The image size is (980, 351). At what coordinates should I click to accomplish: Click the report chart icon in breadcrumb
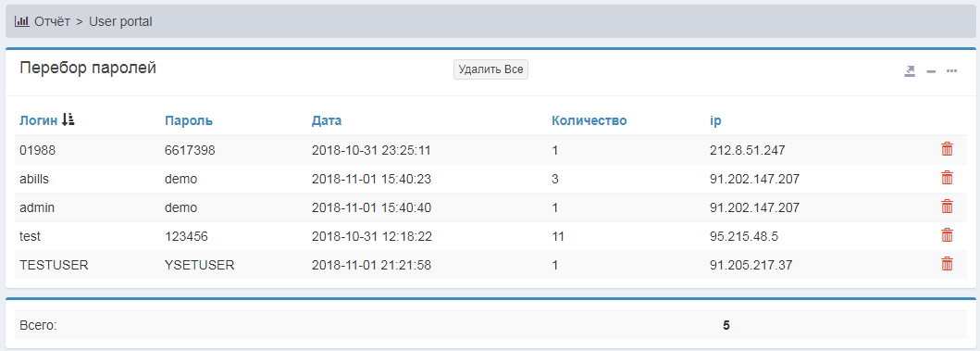point(22,21)
